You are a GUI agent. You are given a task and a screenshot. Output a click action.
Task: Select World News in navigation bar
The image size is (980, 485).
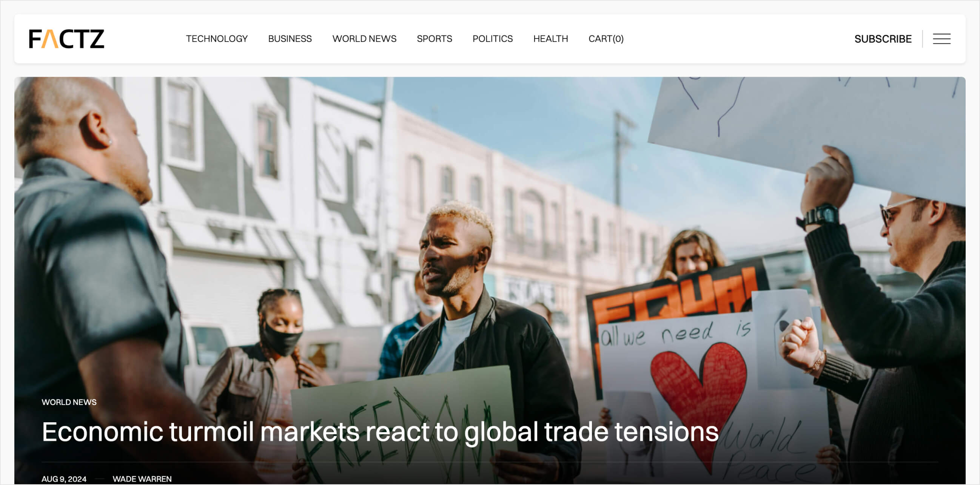(x=364, y=39)
